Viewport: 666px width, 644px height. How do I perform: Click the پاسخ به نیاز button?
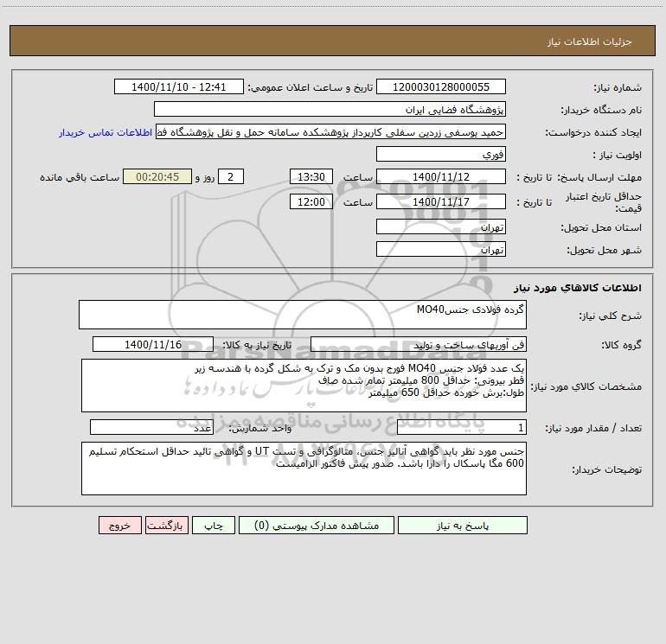coord(463,525)
